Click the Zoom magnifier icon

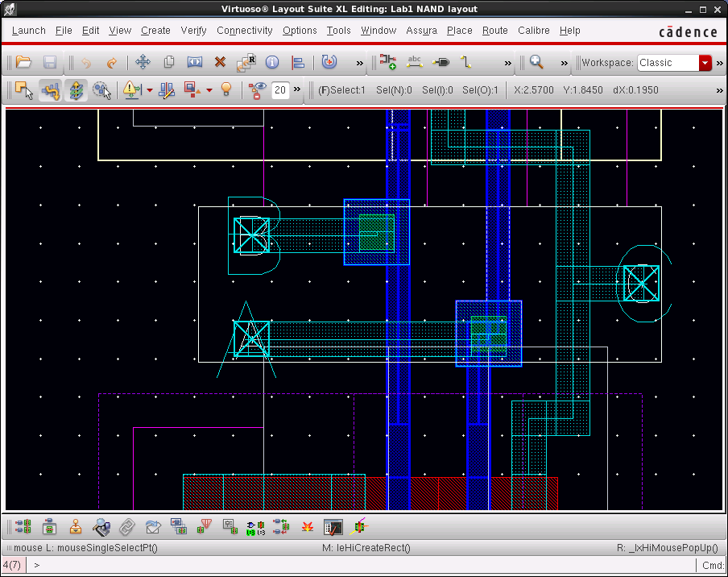point(536,62)
